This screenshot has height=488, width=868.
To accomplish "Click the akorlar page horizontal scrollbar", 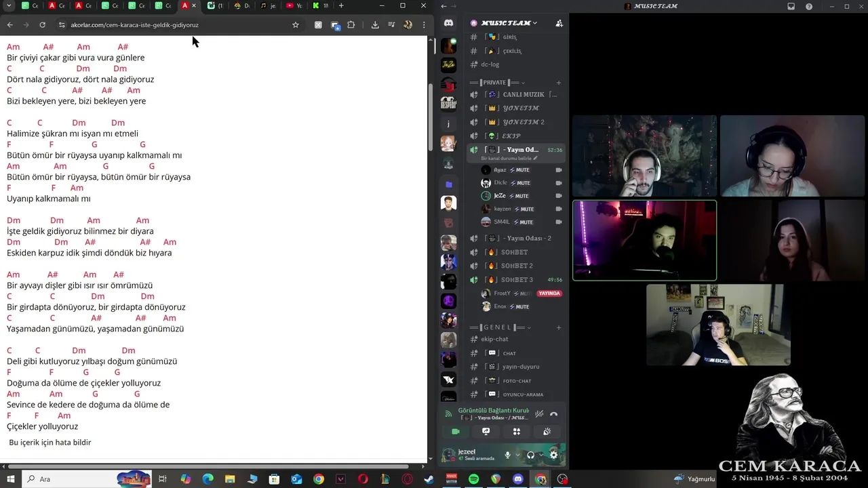I will click(x=209, y=466).
